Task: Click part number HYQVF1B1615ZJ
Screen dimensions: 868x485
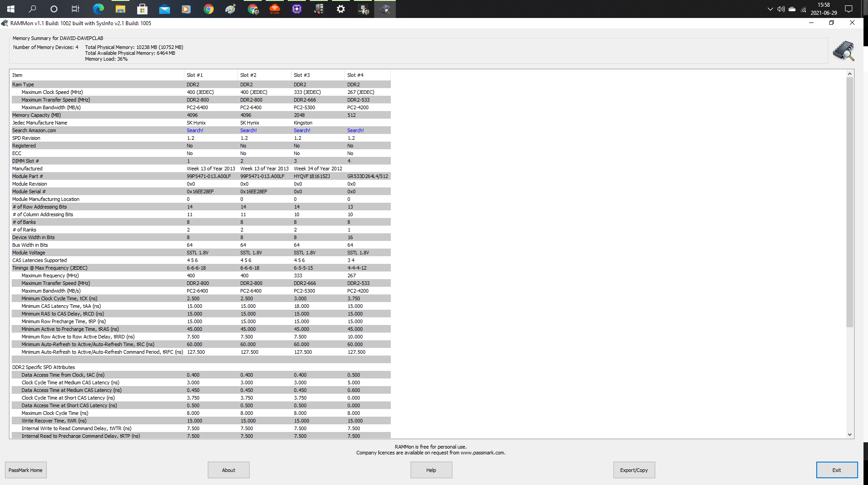Action: 312,176
